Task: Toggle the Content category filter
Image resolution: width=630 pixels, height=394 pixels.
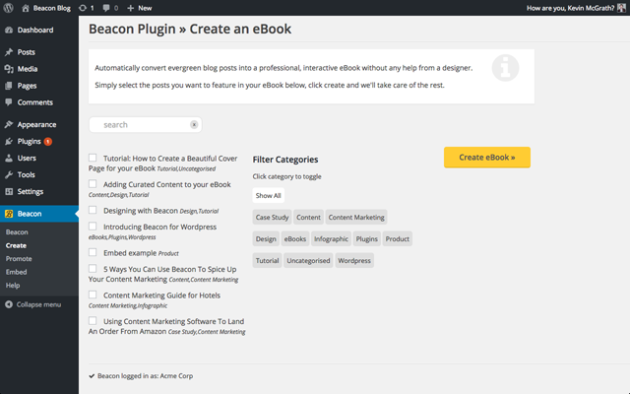Action: [x=309, y=217]
